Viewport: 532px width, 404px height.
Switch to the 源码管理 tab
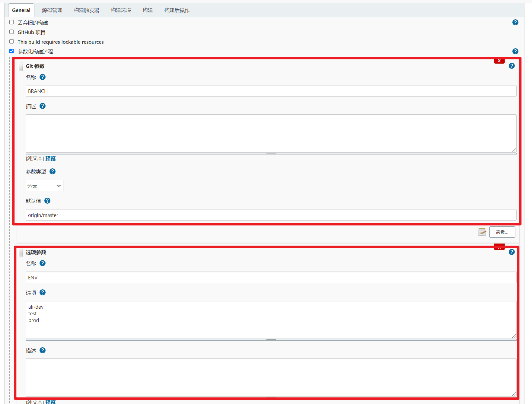point(52,10)
